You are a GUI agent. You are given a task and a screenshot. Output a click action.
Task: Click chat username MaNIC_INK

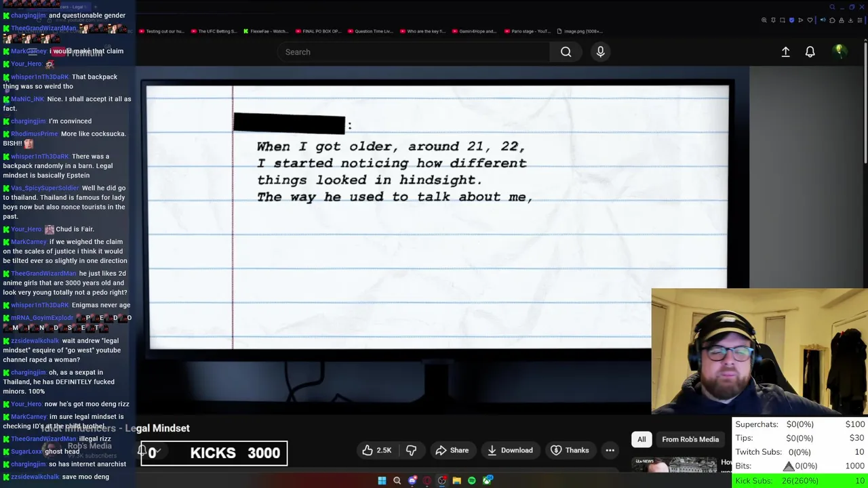point(27,99)
